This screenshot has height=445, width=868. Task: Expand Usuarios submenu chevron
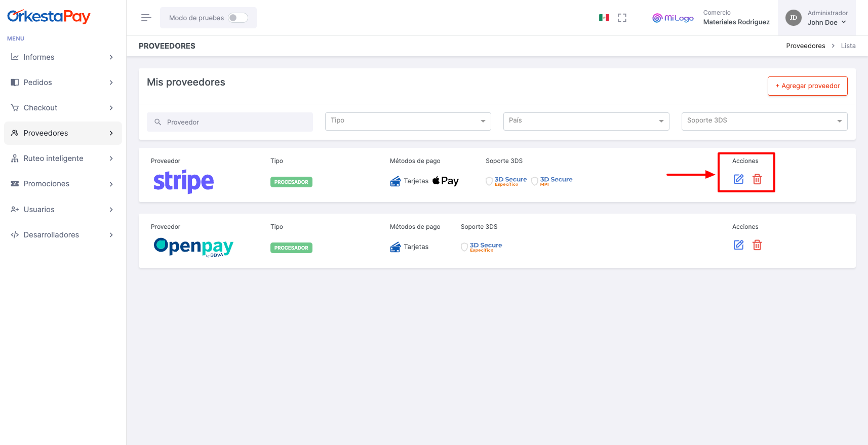tap(111, 210)
